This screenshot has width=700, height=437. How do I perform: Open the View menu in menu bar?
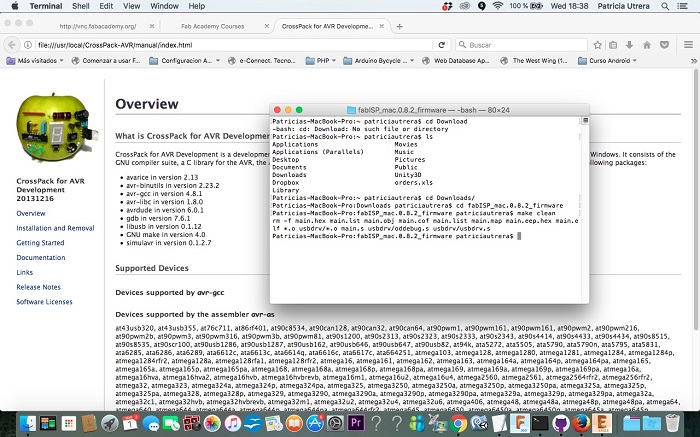coord(131,6)
